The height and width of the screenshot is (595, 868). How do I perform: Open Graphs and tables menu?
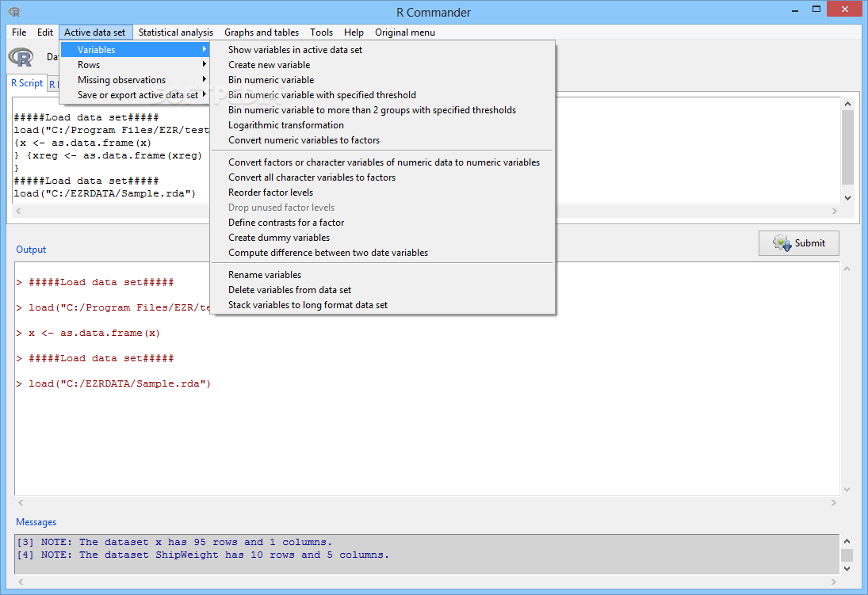point(262,32)
